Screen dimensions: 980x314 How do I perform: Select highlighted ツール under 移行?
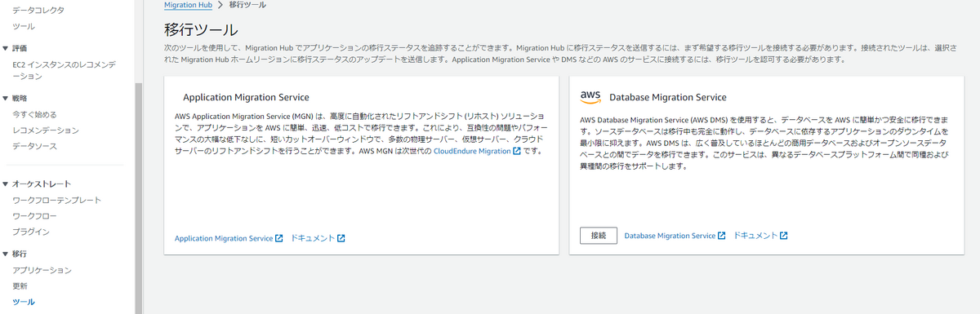pyautogui.click(x=24, y=302)
